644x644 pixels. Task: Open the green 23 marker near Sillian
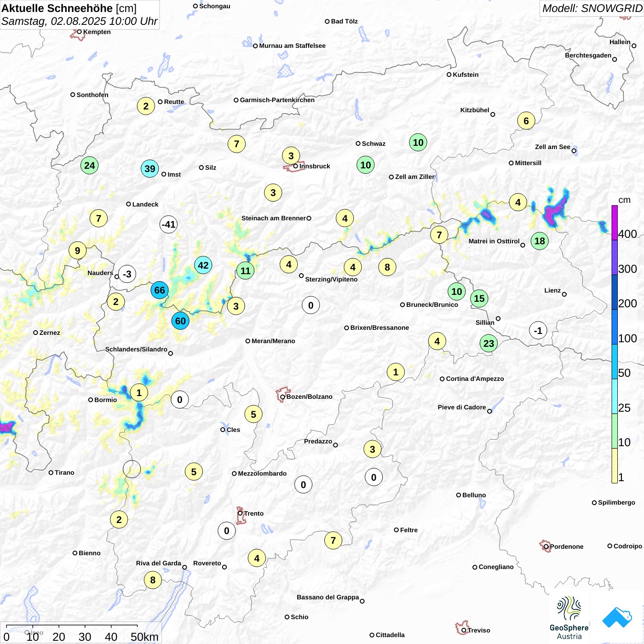pyautogui.click(x=489, y=343)
